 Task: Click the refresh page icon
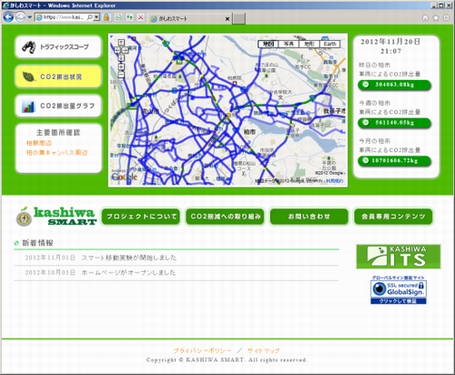(130, 17)
